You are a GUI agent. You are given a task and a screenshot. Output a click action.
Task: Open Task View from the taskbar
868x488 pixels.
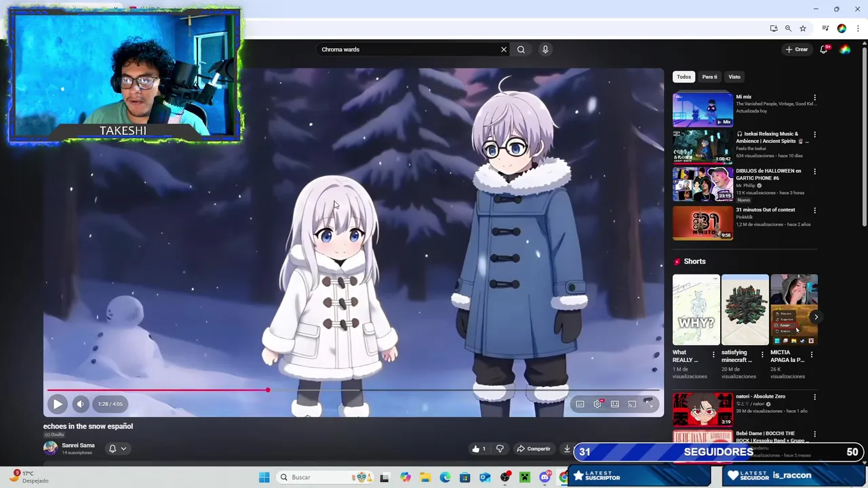(x=384, y=477)
